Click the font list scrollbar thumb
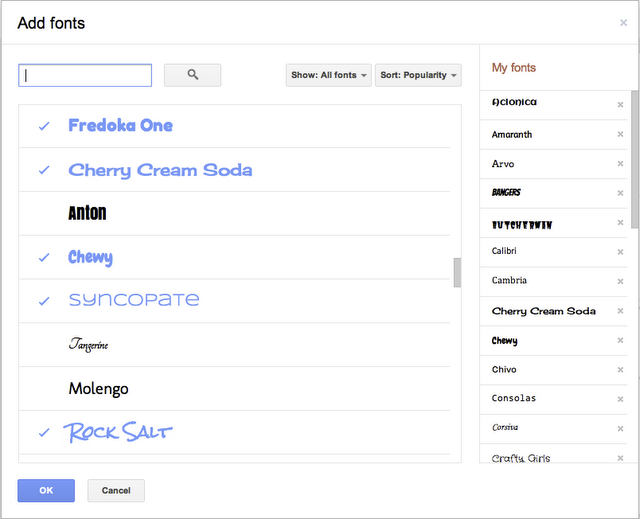This screenshot has height=519, width=640. pyautogui.click(x=457, y=272)
